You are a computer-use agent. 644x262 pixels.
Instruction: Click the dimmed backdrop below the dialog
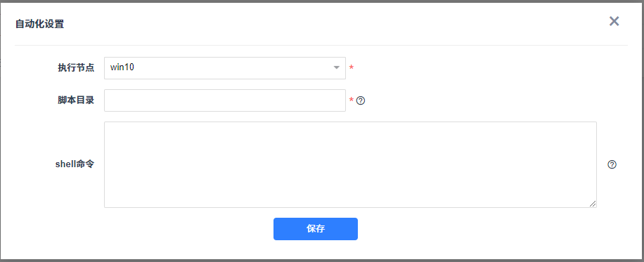322,261
